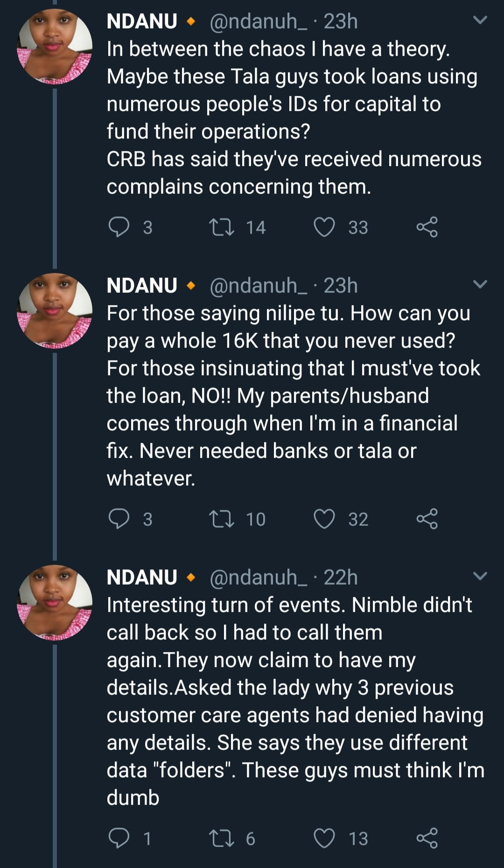Reply to the Nimble callback tweet
The width and height of the screenshot is (504, 868).
[x=119, y=838]
